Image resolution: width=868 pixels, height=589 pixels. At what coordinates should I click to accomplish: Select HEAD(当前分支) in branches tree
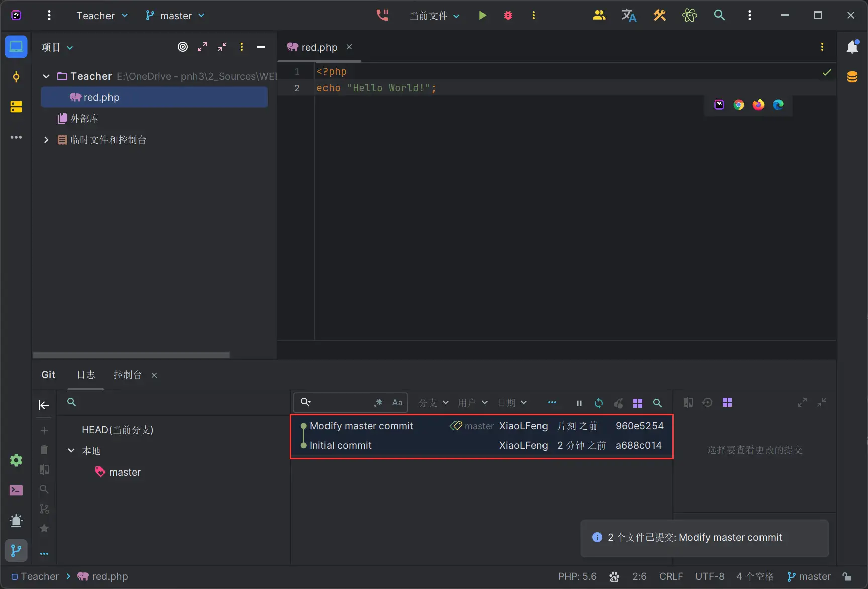[118, 430]
